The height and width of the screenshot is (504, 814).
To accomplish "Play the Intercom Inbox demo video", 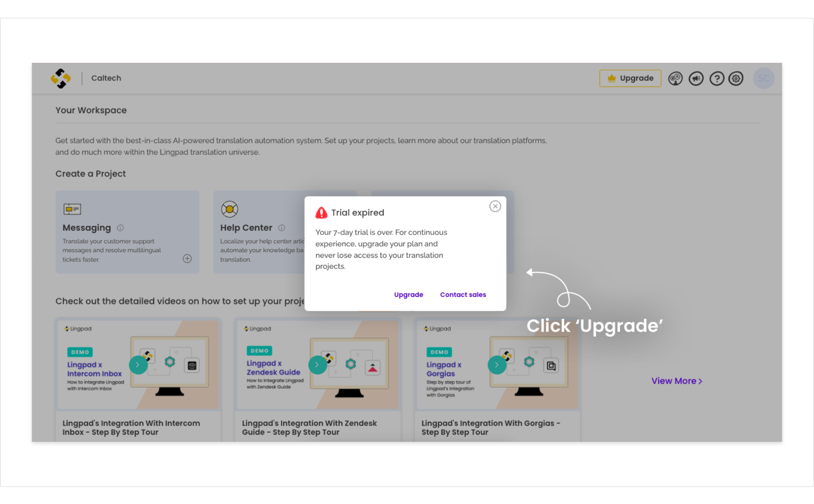I will [138, 365].
